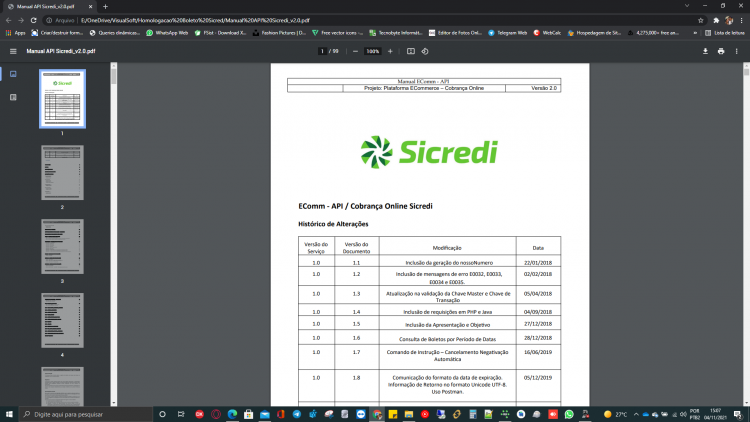Image resolution: width=750 pixels, height=422 pixels.
Task: Click the page number input field
Action: 322,51
